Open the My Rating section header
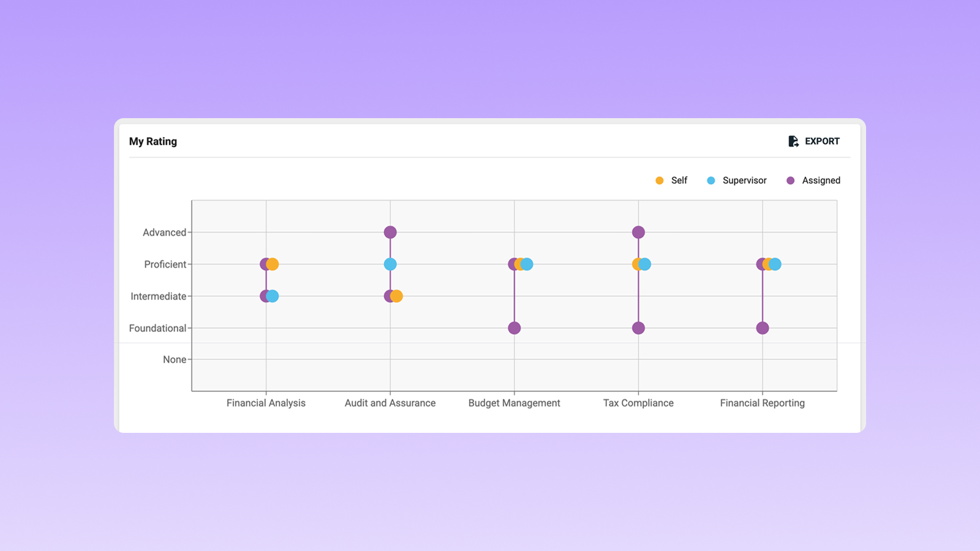 coord(153,141)
